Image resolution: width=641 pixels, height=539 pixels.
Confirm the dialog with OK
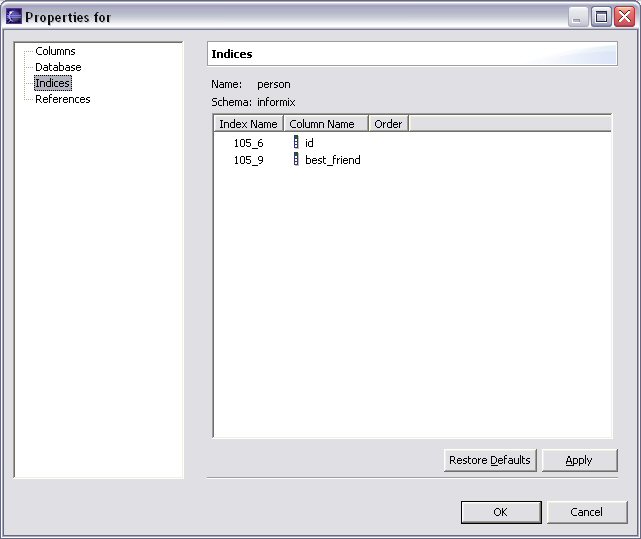pos(501,512)
